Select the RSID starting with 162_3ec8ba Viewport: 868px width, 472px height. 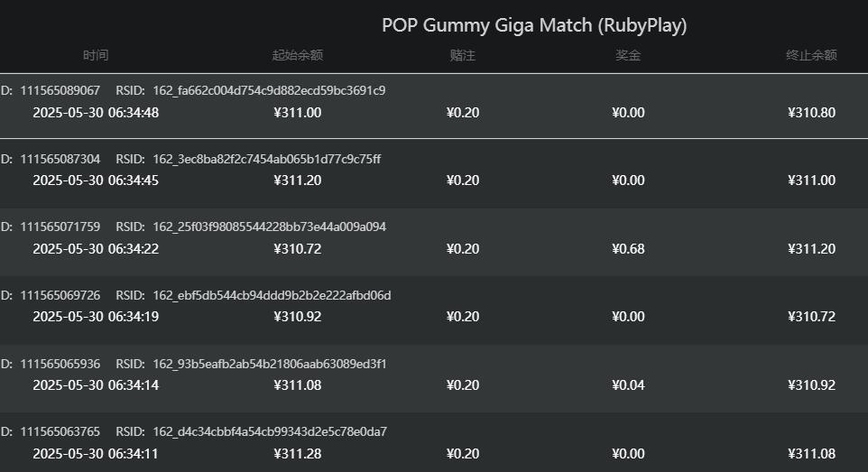[x=266, y=159]
